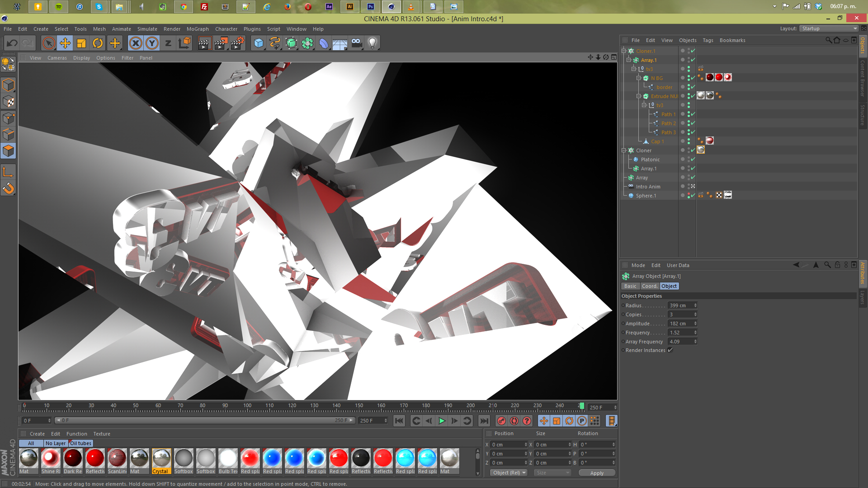868x488 pixels.
Task: Click the Undo arrow icon
Action: pyautogui.click(x=12, y=43)
